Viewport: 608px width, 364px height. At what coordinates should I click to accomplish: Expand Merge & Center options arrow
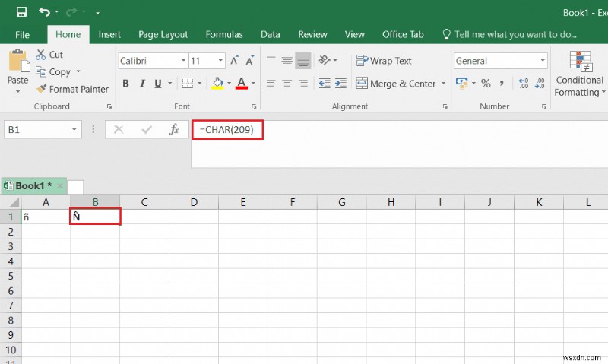click(x=443, y=83)
